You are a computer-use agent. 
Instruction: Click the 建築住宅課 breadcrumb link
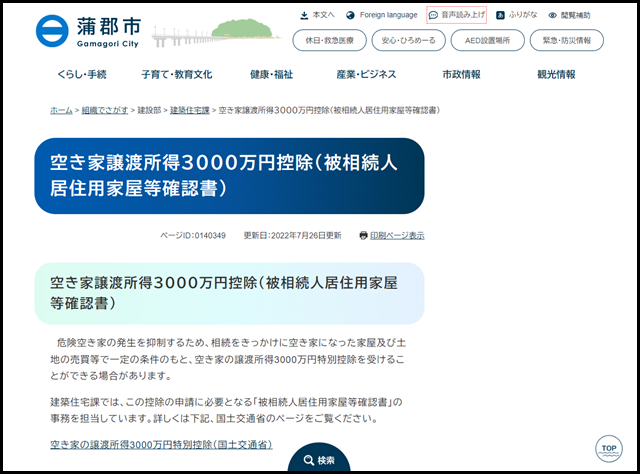[x=190, y=110]
